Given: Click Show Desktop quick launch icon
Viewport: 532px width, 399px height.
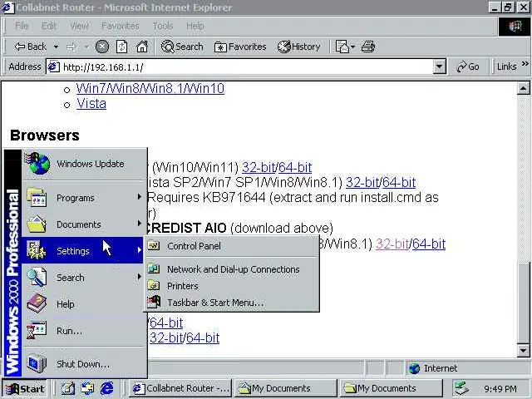Looking at the screenshot, I should pyautogui.click(x=68, y=388).
